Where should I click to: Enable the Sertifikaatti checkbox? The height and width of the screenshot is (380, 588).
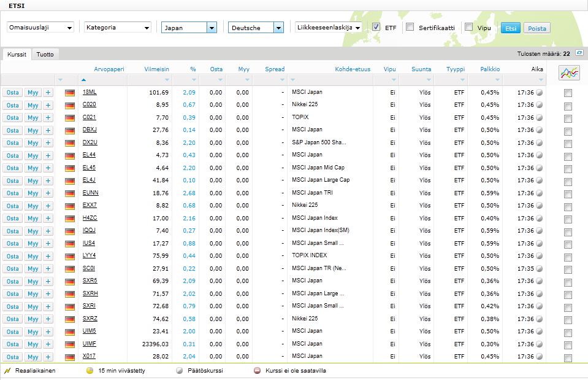[x=410, y=26]
